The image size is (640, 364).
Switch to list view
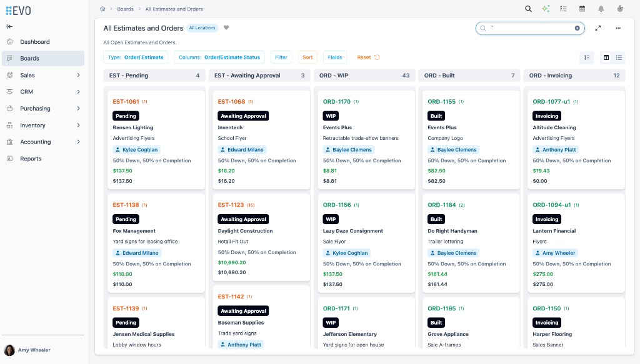(x=619, y=57)
